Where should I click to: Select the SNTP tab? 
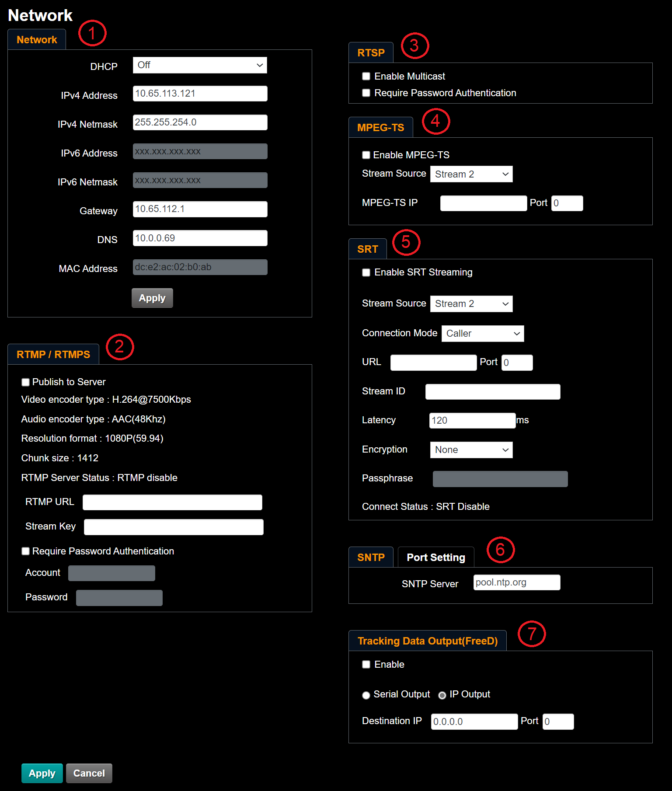coord(371,558)
